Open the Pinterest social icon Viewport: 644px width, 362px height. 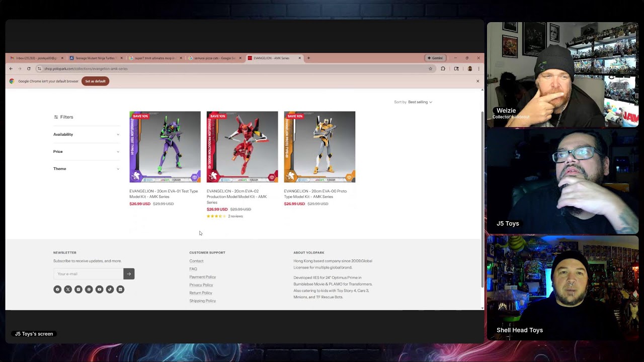click(x=89, y=289)
